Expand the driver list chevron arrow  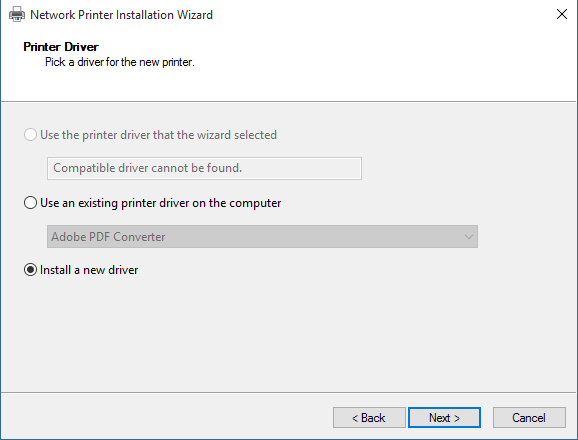(469, 237)
